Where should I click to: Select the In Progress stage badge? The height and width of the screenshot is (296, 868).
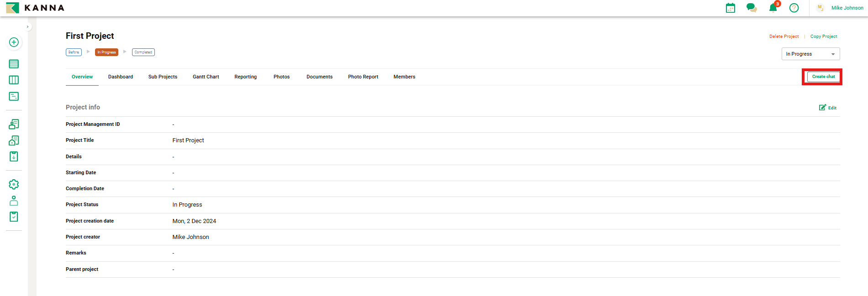(106, 52)
